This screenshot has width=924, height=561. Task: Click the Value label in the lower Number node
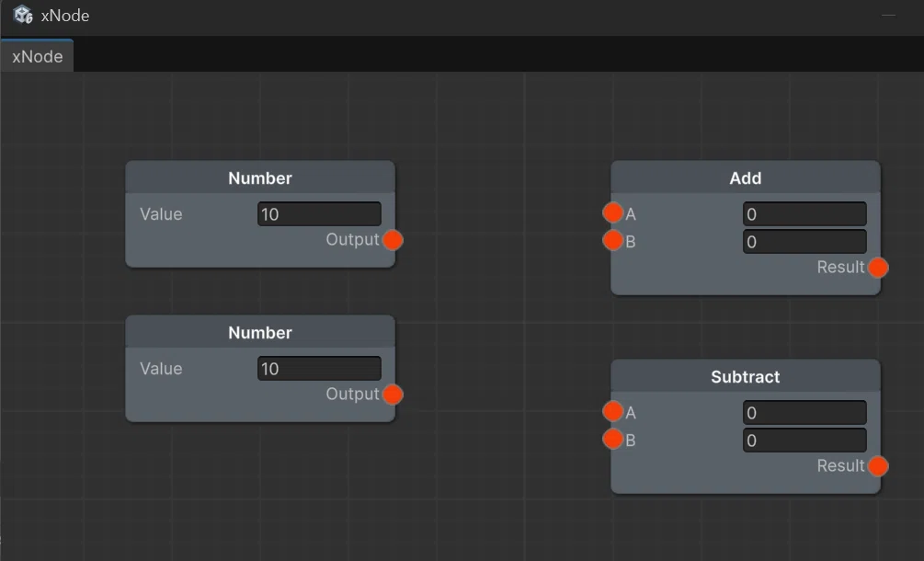(161, 368)
